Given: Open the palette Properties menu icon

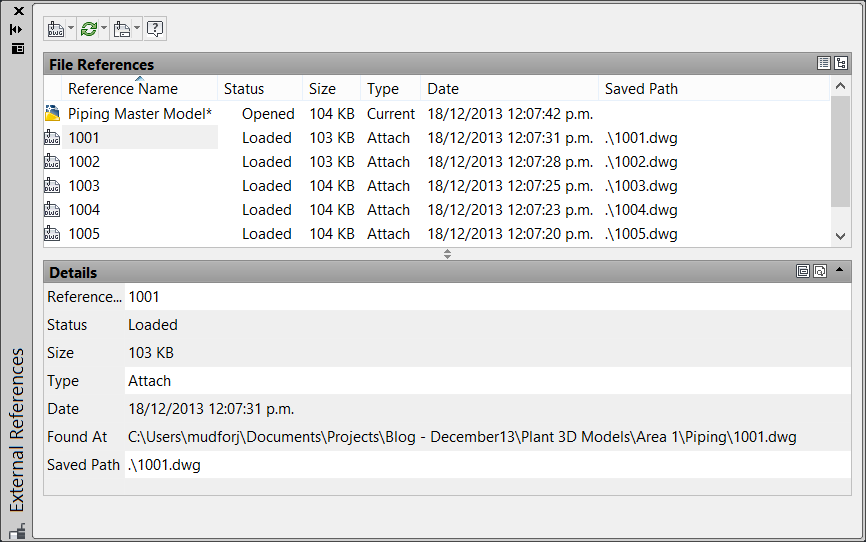Looking at the screenshot, I should click(x=18, y=49).
